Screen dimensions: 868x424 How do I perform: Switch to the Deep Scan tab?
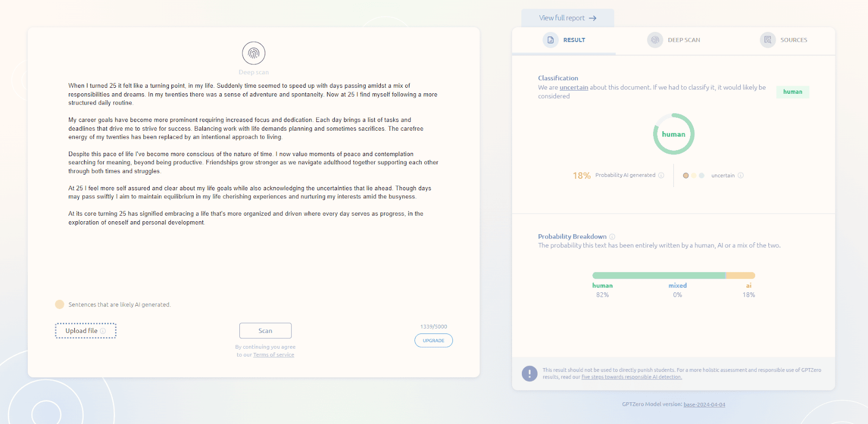click(x=684, y=40)
